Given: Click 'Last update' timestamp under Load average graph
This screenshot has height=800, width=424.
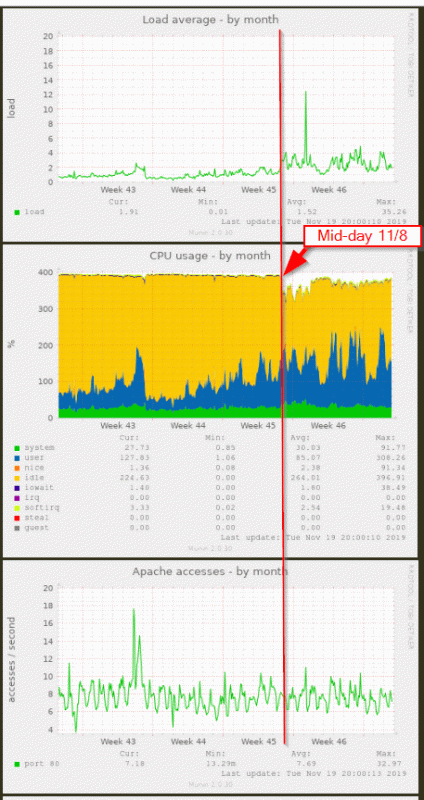Looking at the screenshot, I should click(x=314, y=222).
